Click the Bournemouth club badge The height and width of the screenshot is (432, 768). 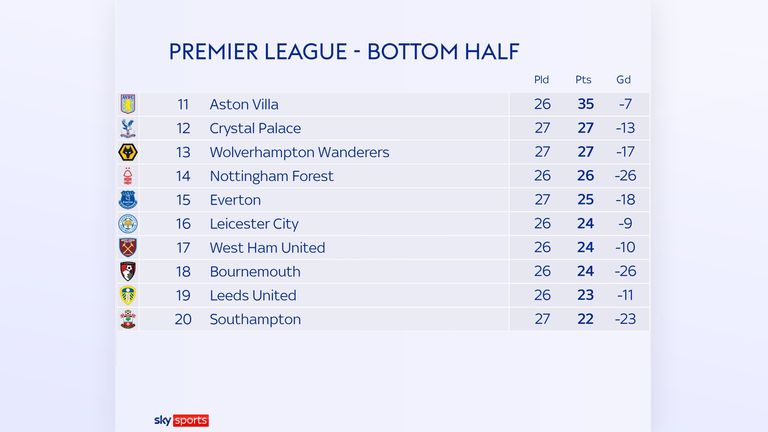[128, 271]
